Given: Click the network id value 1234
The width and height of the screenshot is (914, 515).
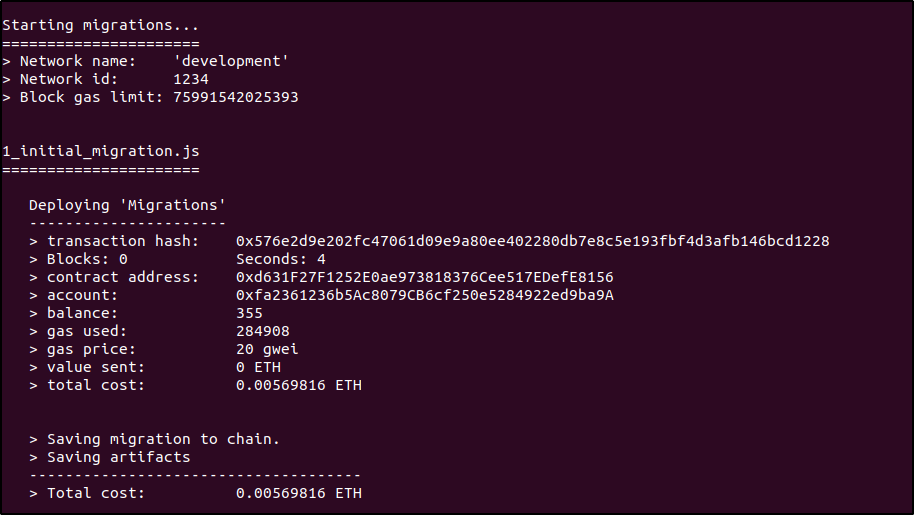Looking at the screenshot, I should pyautogui.click(x=191, y=79).
